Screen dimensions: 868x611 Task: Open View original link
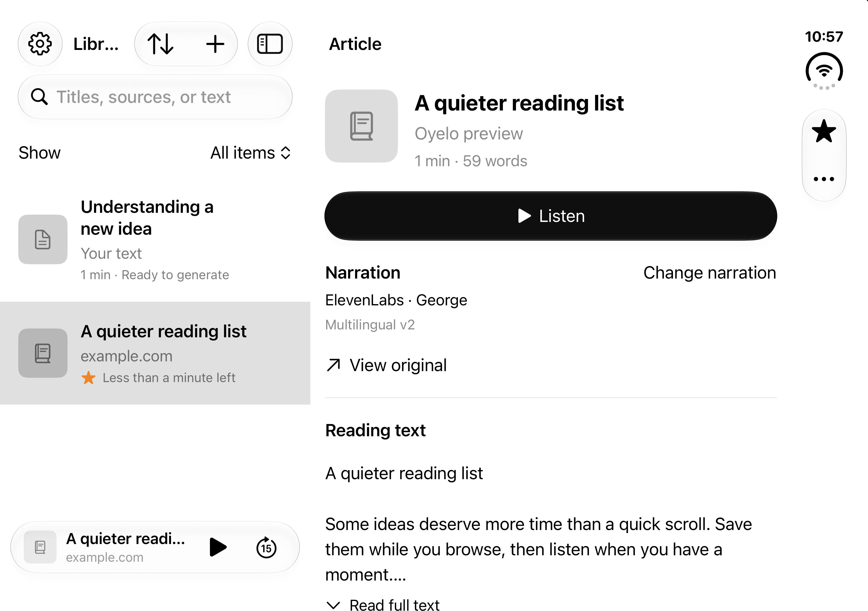point(386,365)
